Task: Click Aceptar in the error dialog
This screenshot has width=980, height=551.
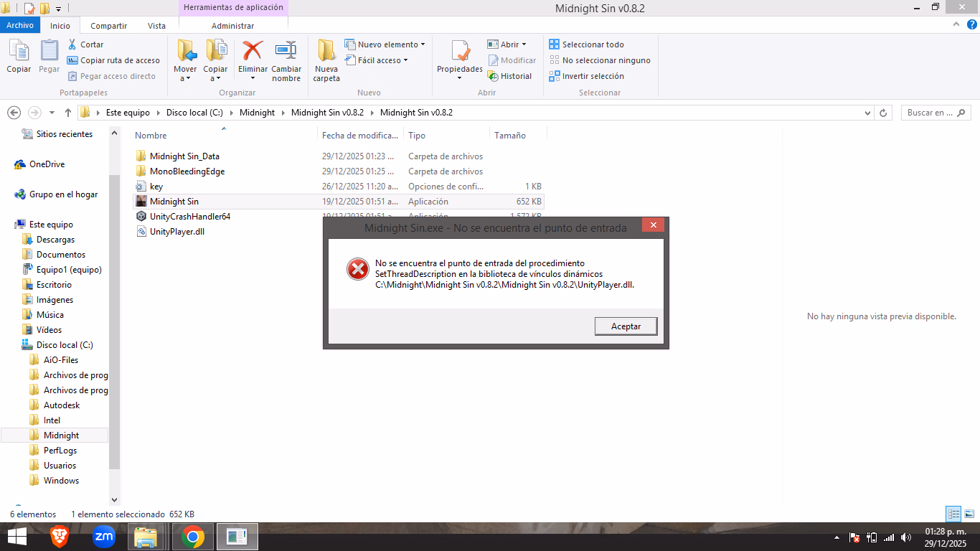Action: [x=626, y=326]
